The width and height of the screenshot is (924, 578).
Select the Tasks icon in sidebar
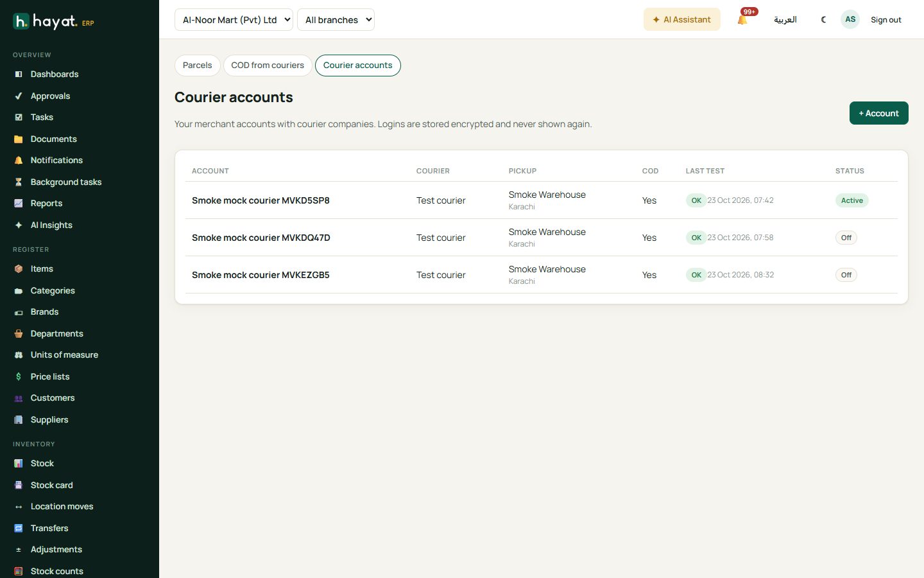pos(19,118)
